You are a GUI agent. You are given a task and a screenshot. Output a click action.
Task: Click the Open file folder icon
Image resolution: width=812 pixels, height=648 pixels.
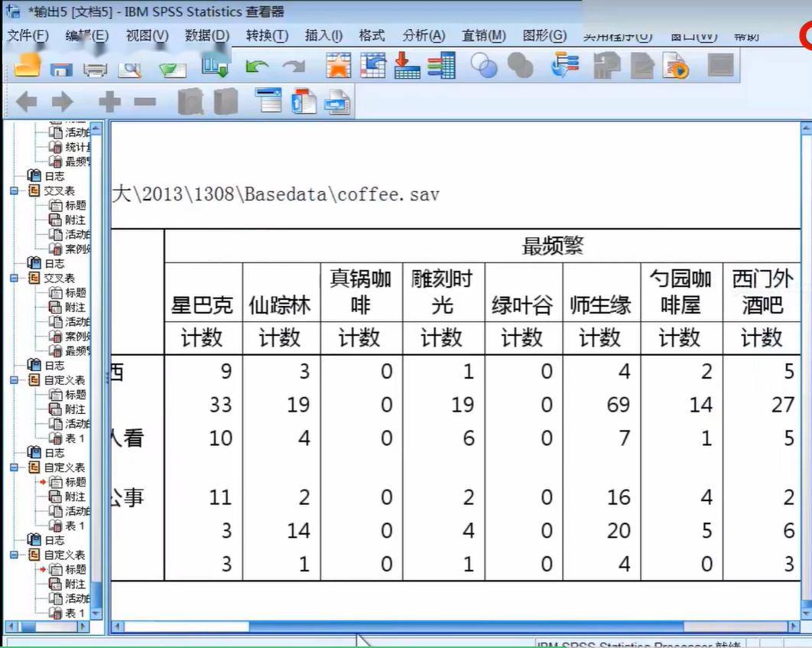click(27, 66)
